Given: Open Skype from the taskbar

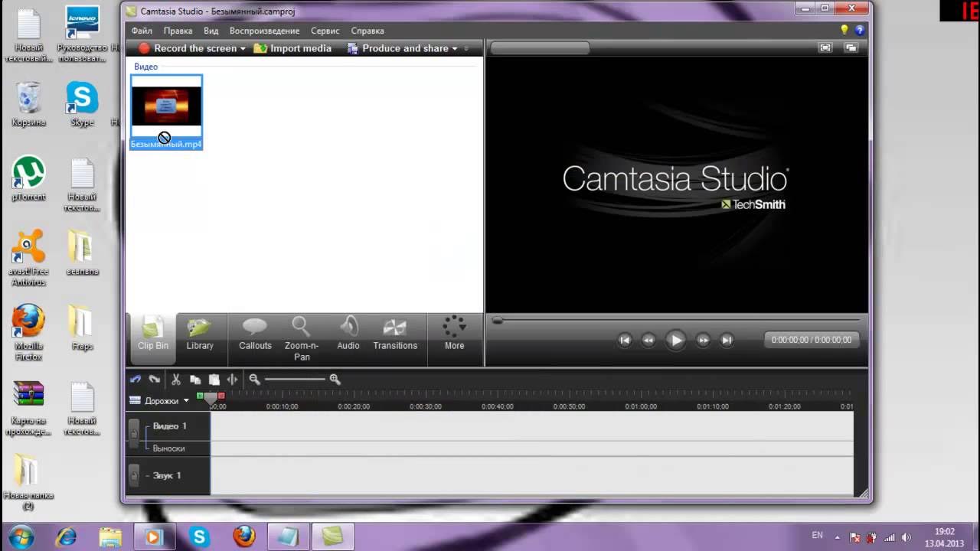Looking at the screenshot, I should 200,536.
